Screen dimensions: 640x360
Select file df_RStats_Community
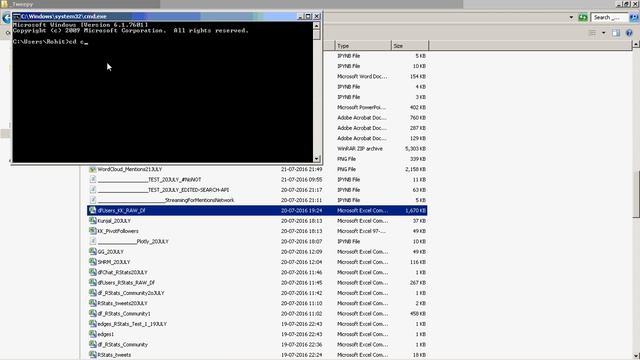click(122, 344)
